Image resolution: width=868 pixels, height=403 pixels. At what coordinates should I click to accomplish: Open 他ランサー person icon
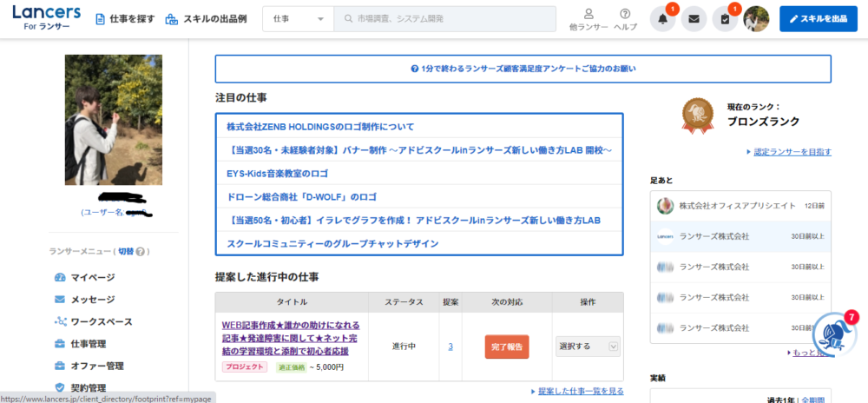coord(589,14)
